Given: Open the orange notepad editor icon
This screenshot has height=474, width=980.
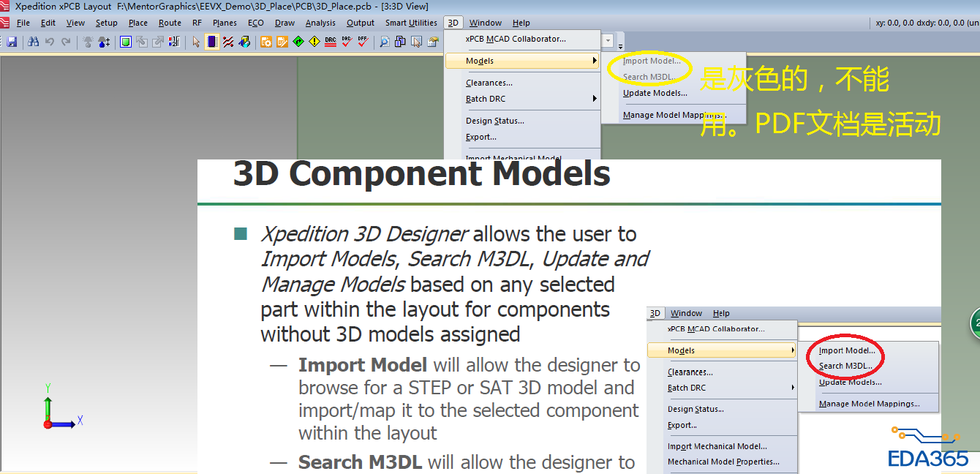Looking at the screenshot, I should [x=282, y=42].
